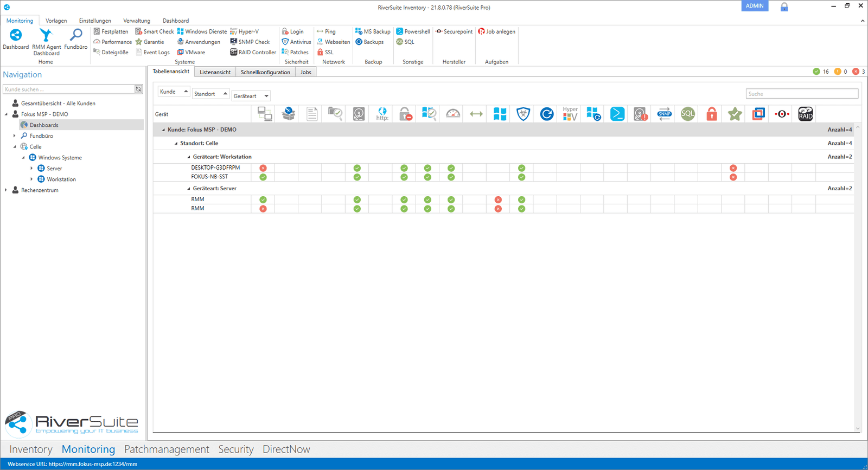Open RAID Controller in ribbon
Image resolution: width=868 pixels, height=470 pixels.
[x=253, y=52]
